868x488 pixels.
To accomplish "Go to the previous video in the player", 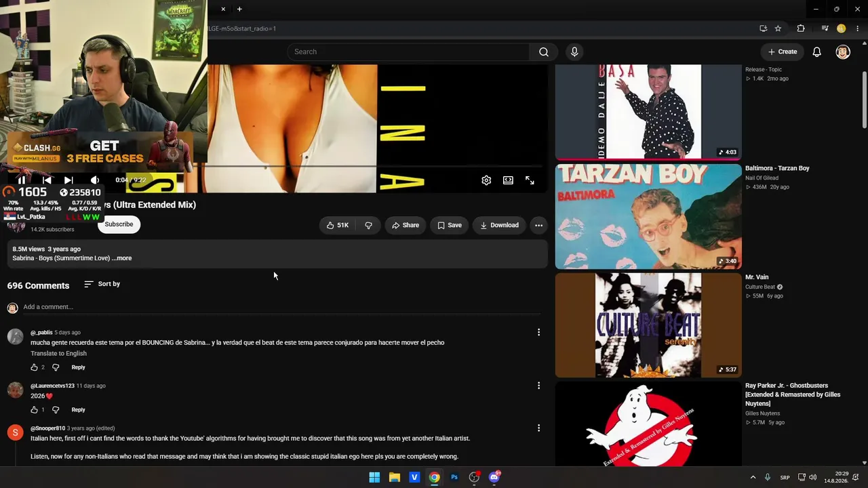I will pos(47,180).
